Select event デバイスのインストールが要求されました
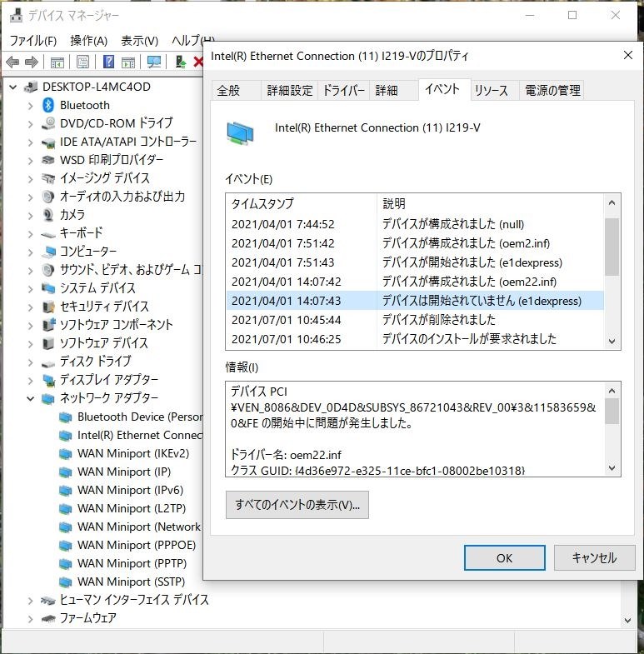Image resolution: width=644 pixels, height=654 pixels. coord(415,339)
